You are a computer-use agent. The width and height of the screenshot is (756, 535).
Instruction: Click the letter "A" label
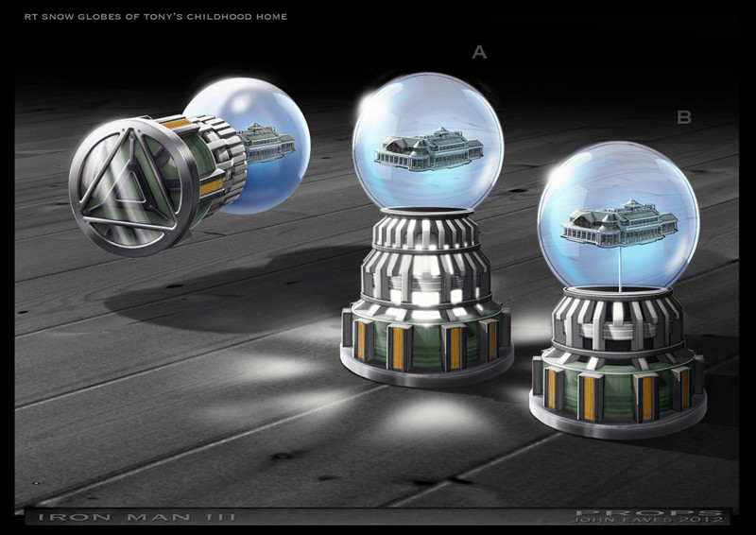click(479, 52)
